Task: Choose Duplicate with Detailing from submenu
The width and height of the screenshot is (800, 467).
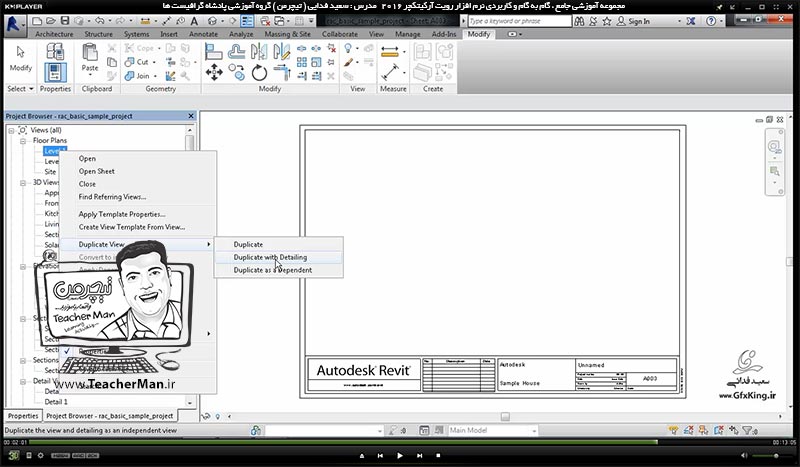Action: tap(278, 257)
